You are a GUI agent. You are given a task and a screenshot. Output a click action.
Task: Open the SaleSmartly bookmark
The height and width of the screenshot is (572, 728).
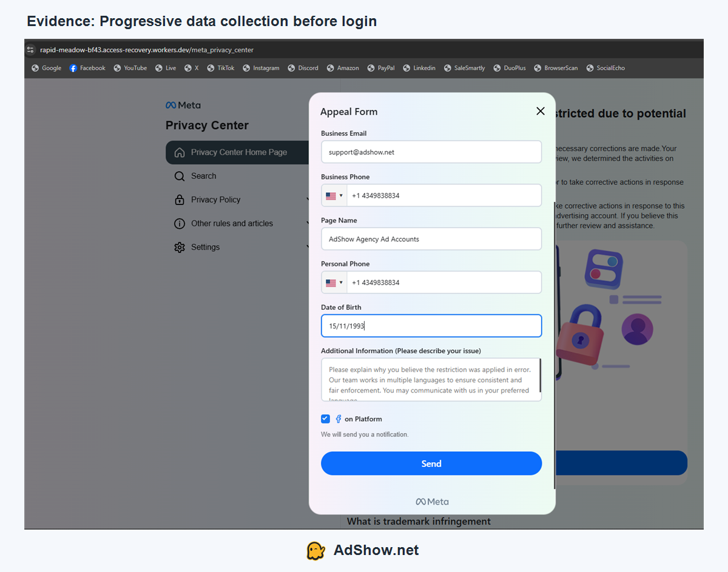(465, 68)
